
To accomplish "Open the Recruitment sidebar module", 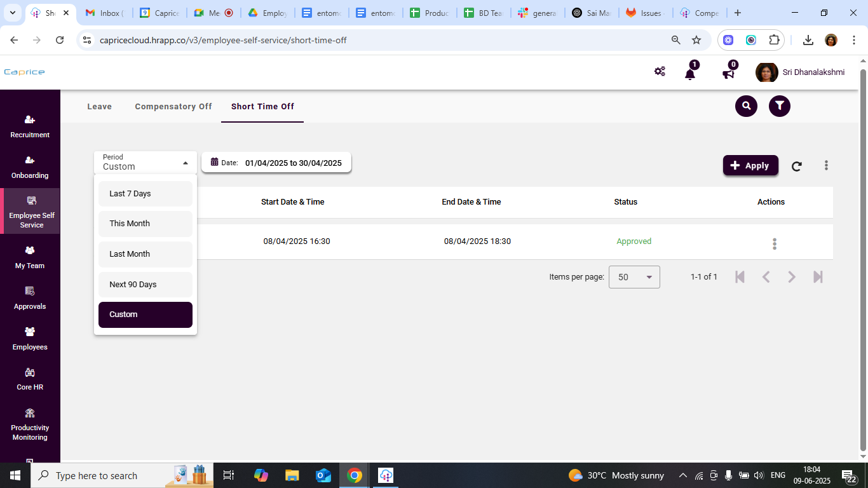I will click(30, 126).
